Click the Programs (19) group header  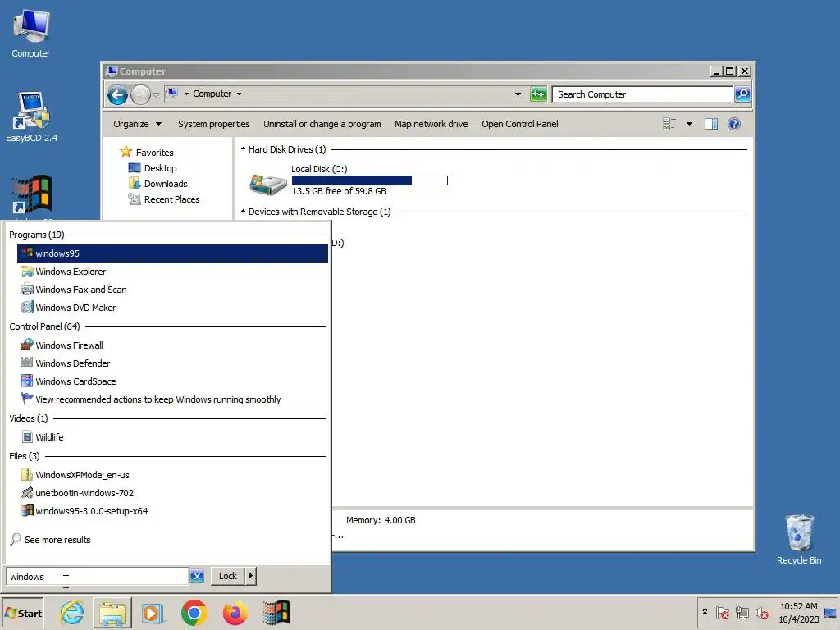tap(36, 235)
